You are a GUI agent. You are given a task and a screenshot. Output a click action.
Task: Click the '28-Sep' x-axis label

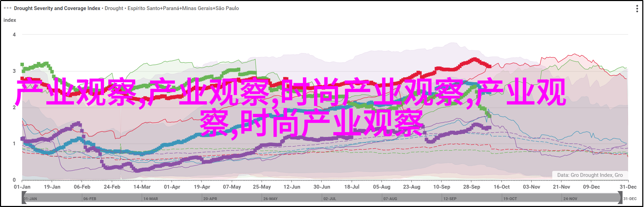pos(472,187)
